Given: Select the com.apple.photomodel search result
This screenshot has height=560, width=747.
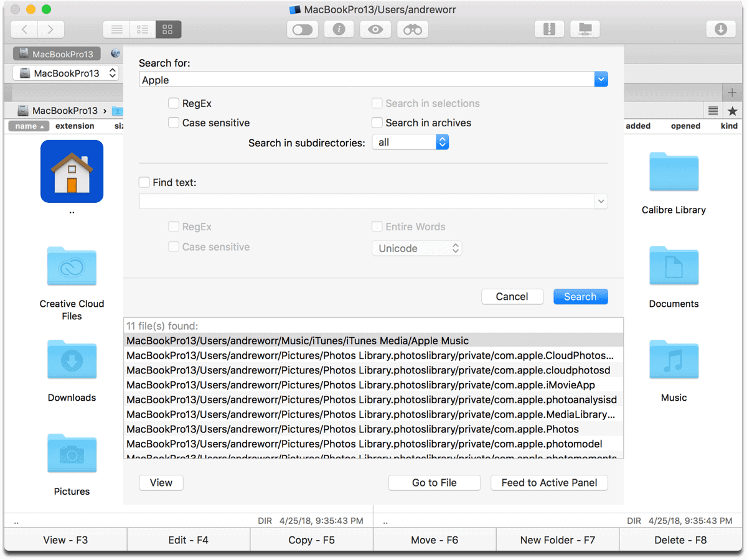Looking at the screenshot, I should (x=374, y=444).
